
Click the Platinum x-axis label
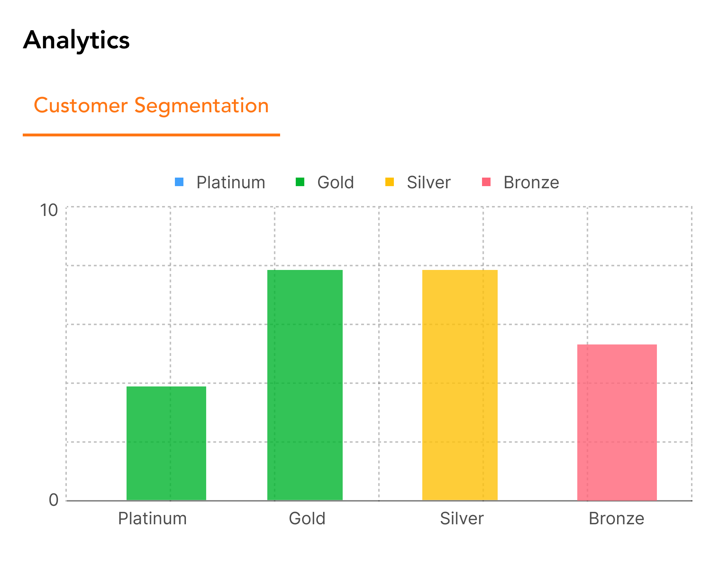click(152, 519)
